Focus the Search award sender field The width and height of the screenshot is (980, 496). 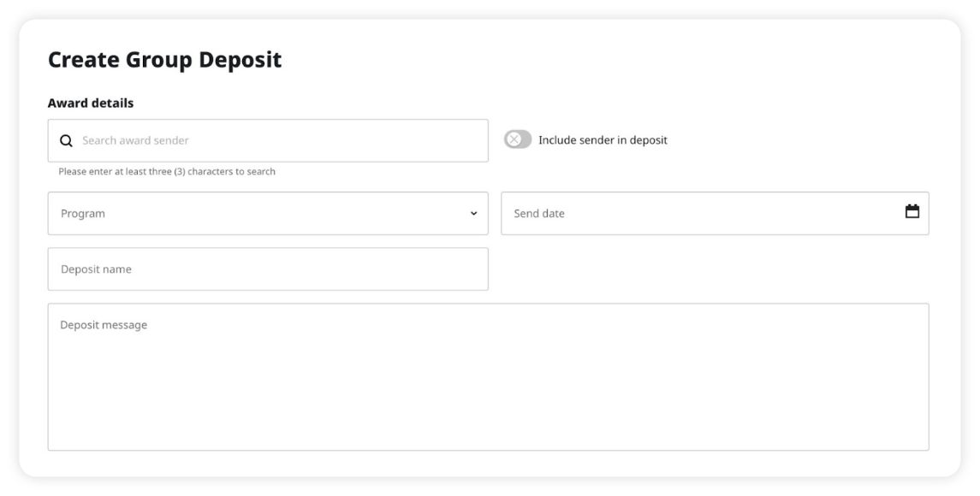click(x=268, y=140)
